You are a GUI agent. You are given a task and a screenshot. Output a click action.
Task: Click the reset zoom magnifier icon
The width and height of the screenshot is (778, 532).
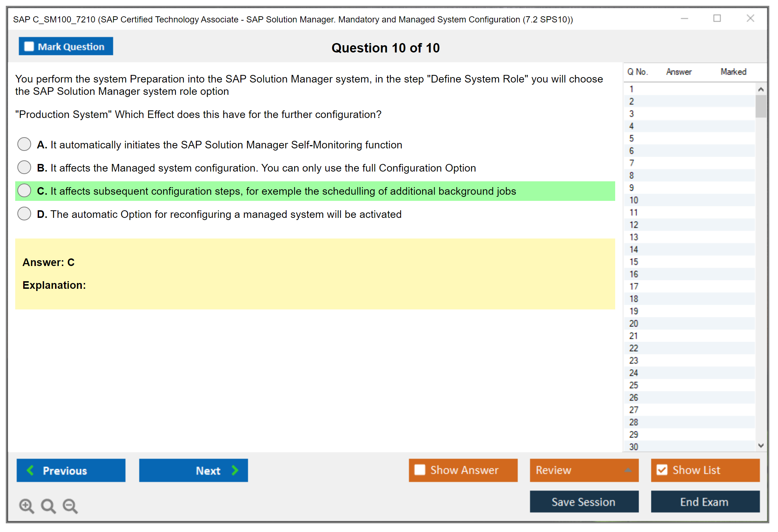coord(48,506)
